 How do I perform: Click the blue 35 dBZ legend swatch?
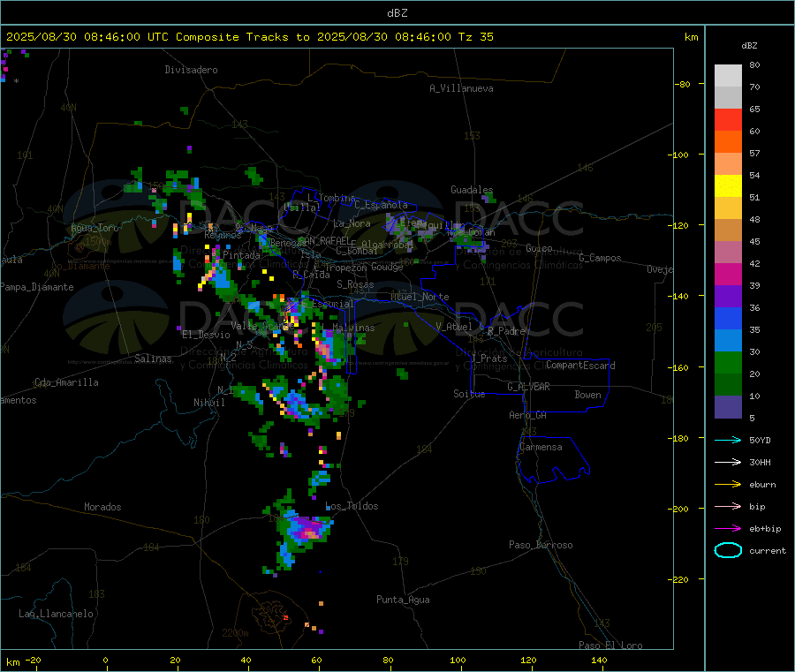coord(728,318)
